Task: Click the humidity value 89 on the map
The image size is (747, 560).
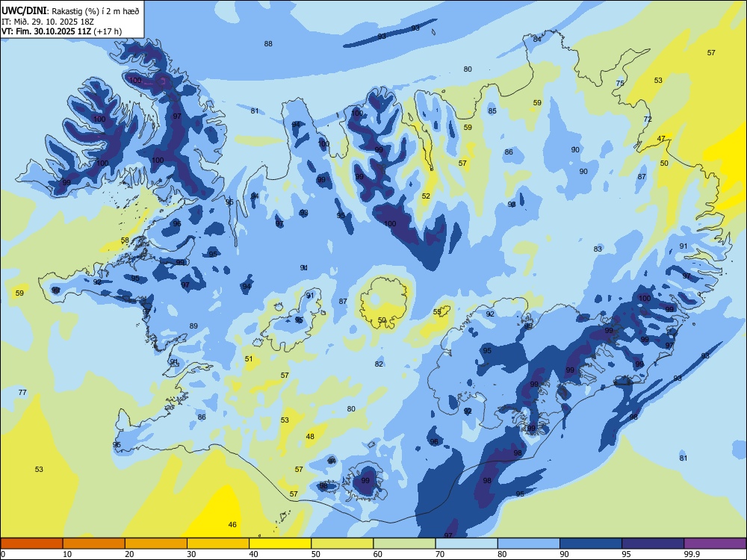Action: (x=193, y=326)
